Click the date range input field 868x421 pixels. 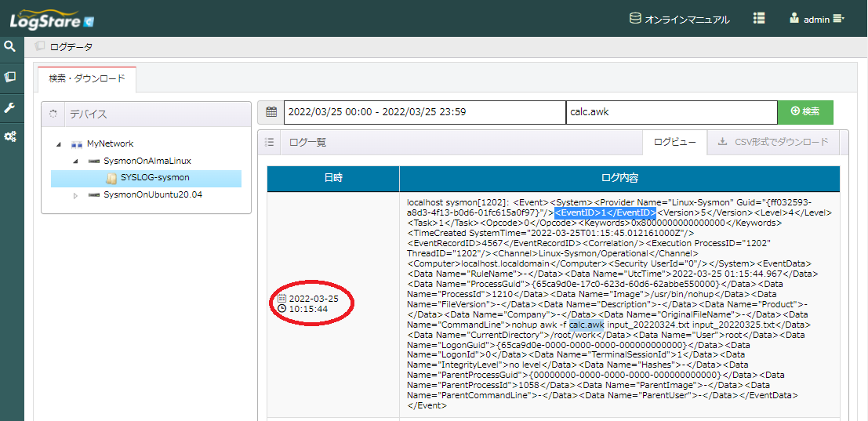[x=425, y=112]
